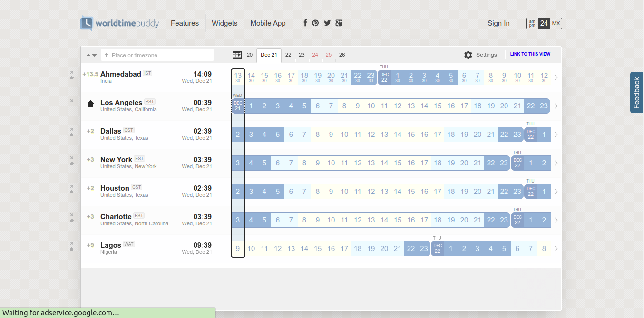Click the Google Plus icon
The image size is (644, 318).
[339, 23]
